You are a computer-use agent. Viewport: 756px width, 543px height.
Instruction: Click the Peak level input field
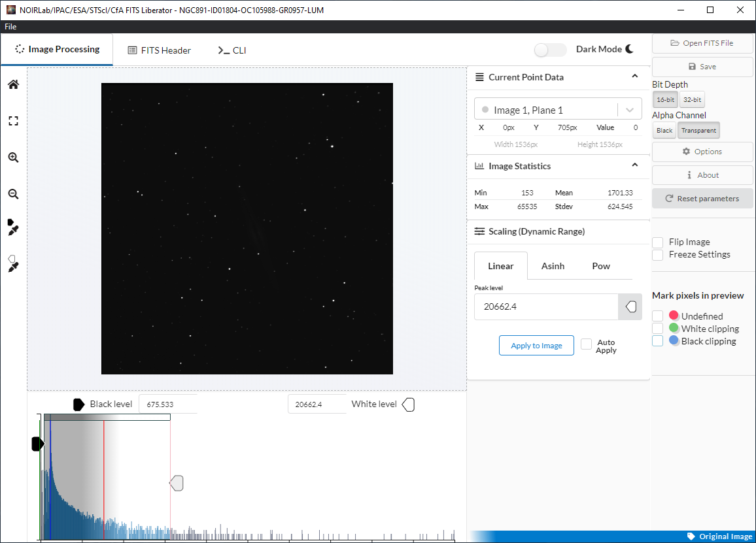[x=546, y=306]
